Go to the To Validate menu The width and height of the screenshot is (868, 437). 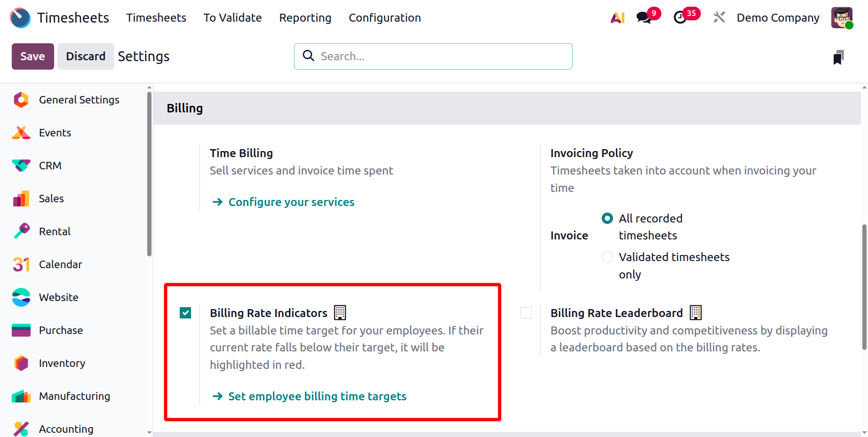click(x=232, y=18)
